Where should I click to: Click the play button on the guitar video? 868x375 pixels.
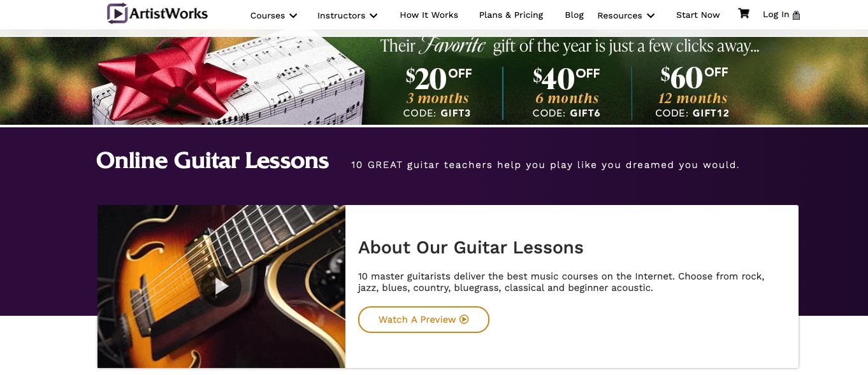(x=221, y=287)
